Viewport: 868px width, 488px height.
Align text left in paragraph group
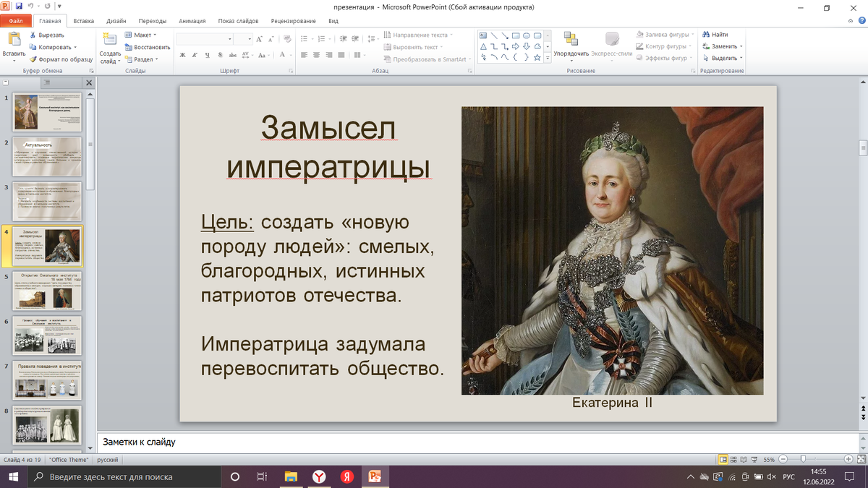coord(304,55)
